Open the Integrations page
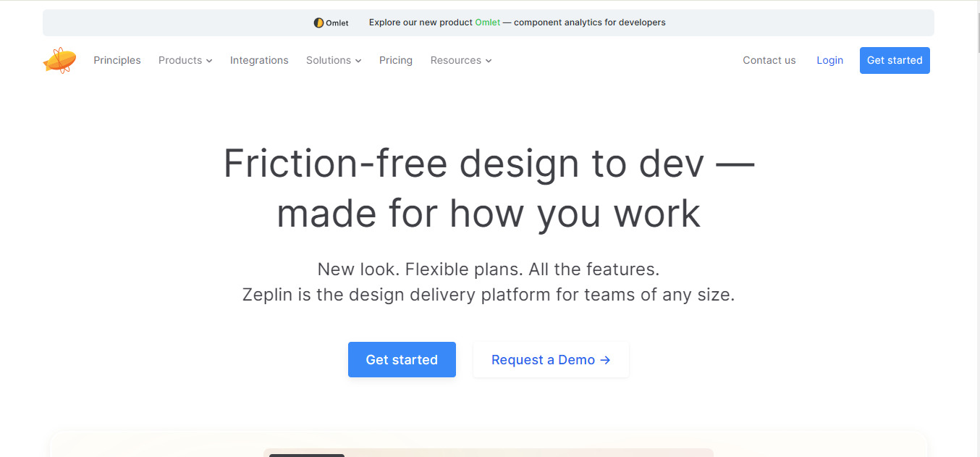The width and height of the screenshot is (980, 457). pyautogui.click(x=259, y=60)
